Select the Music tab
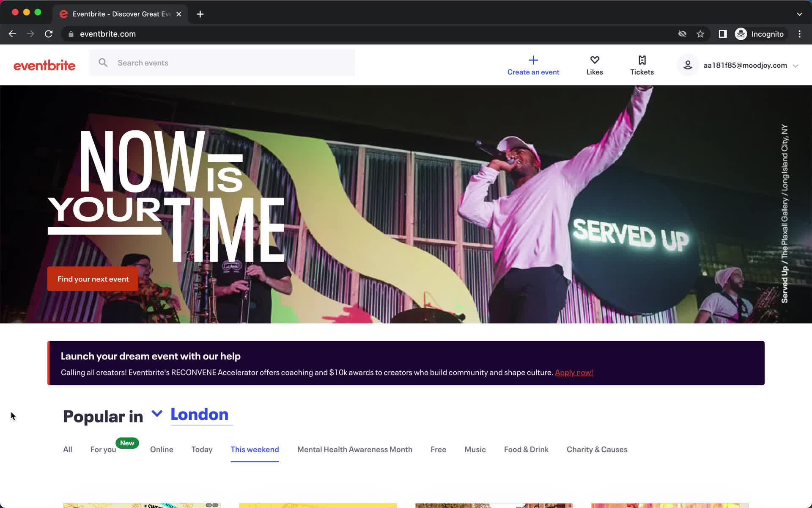 coord(475,450)
